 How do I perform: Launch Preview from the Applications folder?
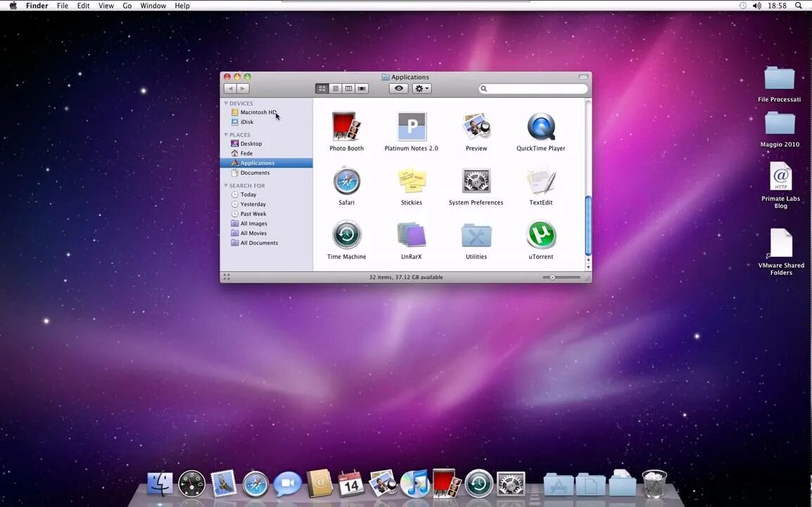[476, 127]
